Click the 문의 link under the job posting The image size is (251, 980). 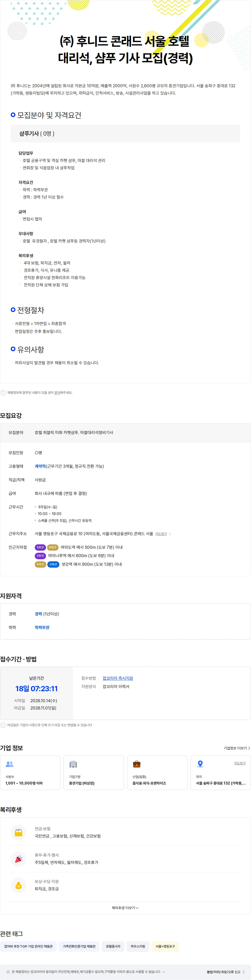click(x=57, y=392)
